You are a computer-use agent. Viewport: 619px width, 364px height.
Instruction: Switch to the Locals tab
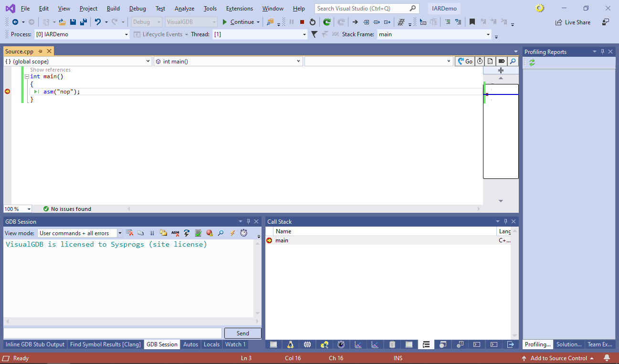pos(211,344)
